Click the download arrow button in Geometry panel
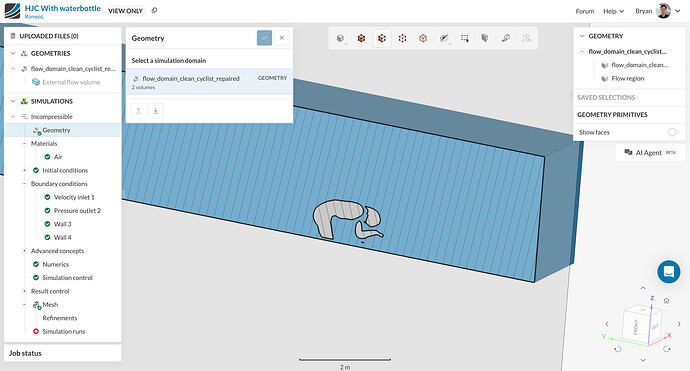Image resolution: width=690 pixels, height=371 pixels. point(155,111)
